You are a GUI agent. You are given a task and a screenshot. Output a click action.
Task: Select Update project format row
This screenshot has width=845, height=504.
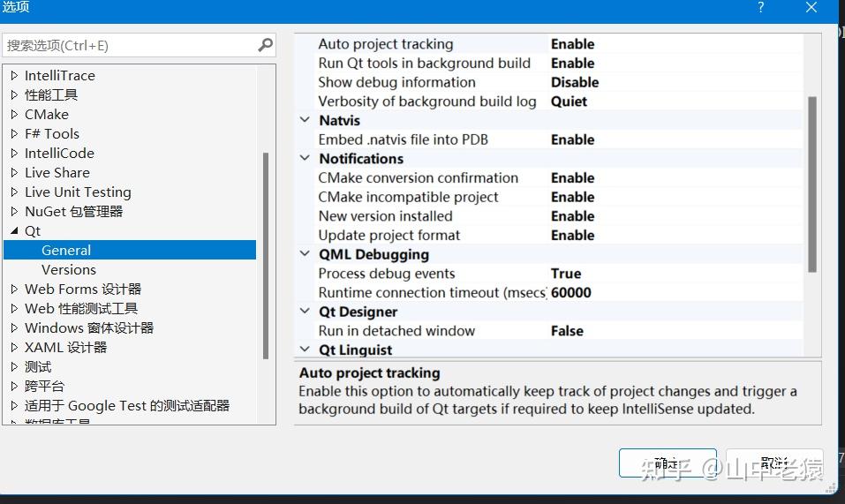(x=557, y=236)
